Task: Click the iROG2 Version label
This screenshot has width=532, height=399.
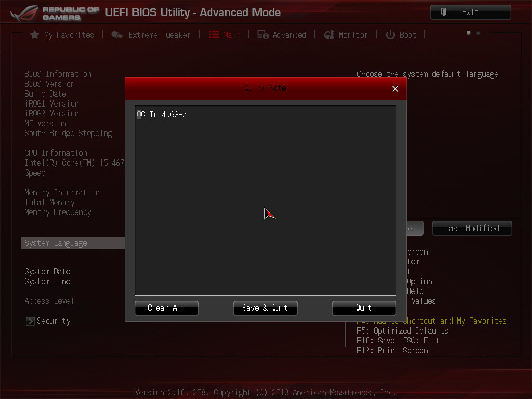Action: point(51,113)
